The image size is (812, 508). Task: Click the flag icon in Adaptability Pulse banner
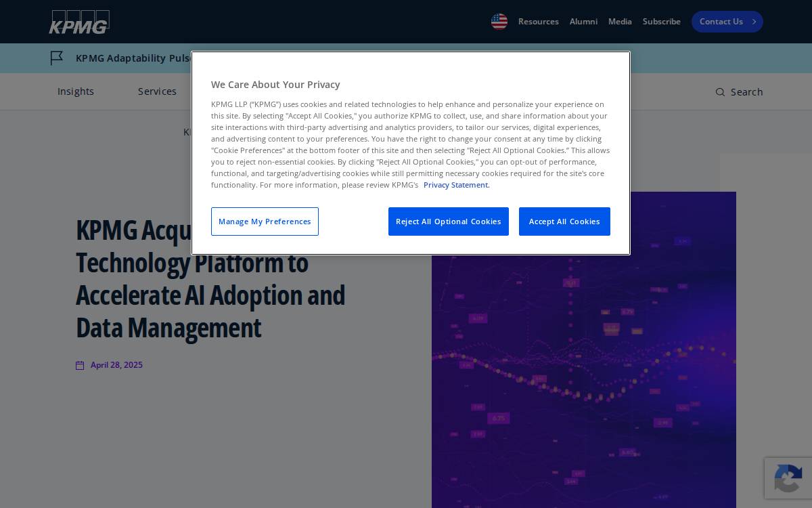(57, 58)
